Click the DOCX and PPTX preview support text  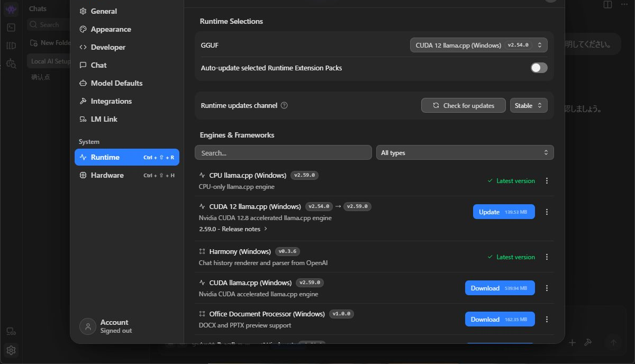(x=245, y=325)
